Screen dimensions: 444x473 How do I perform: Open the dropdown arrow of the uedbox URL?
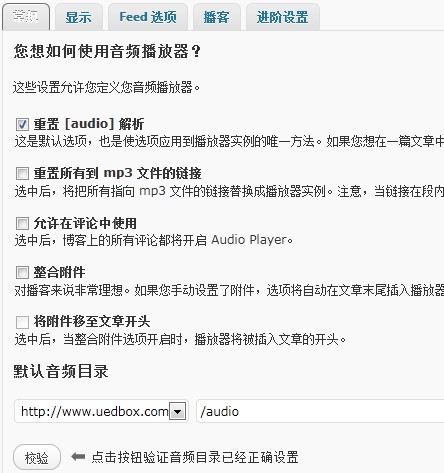(177, 412)
